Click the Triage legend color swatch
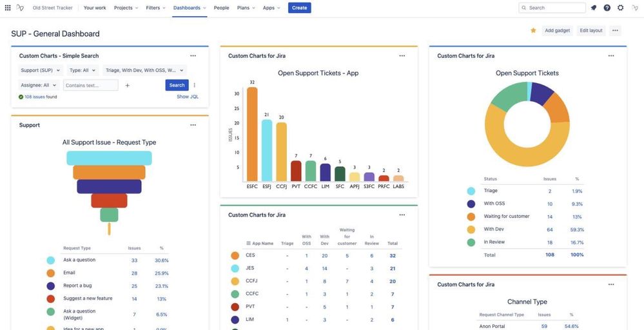 [x=471, y=191]
